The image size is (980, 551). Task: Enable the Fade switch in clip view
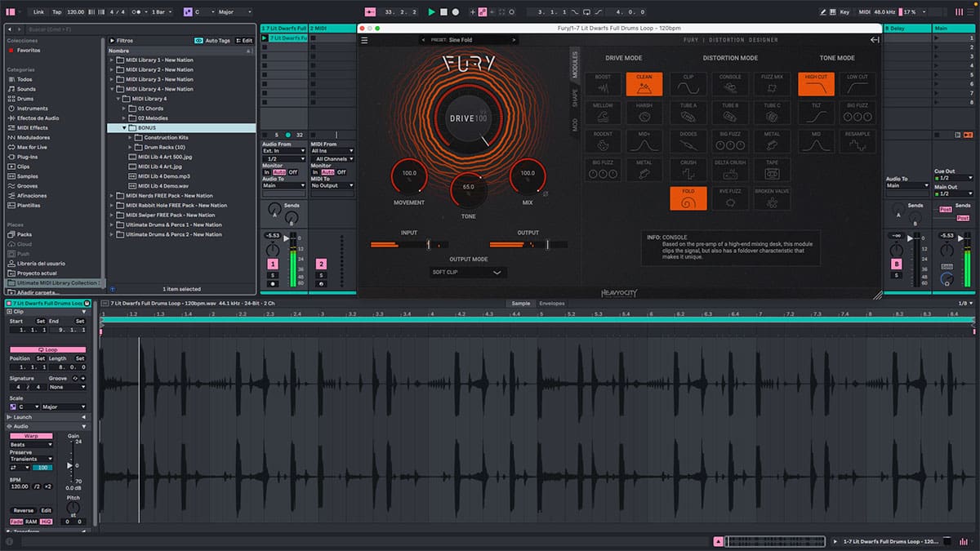point(16,521)
